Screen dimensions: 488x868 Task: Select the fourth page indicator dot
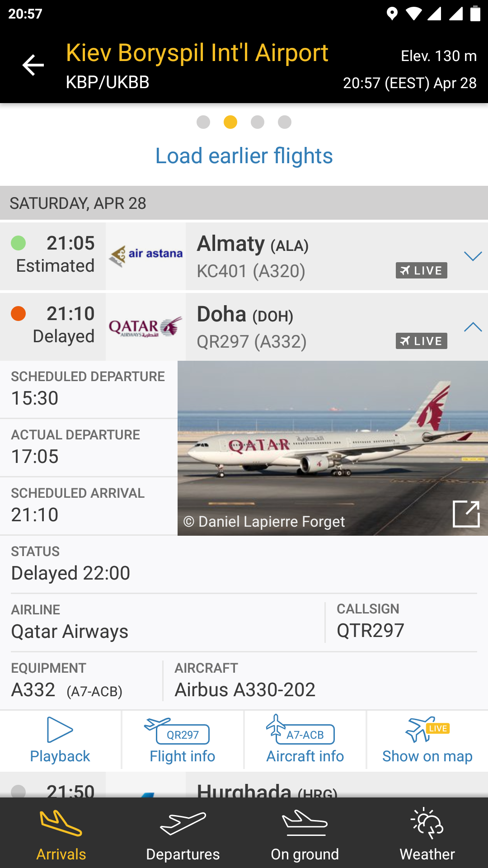coord(285,122)
